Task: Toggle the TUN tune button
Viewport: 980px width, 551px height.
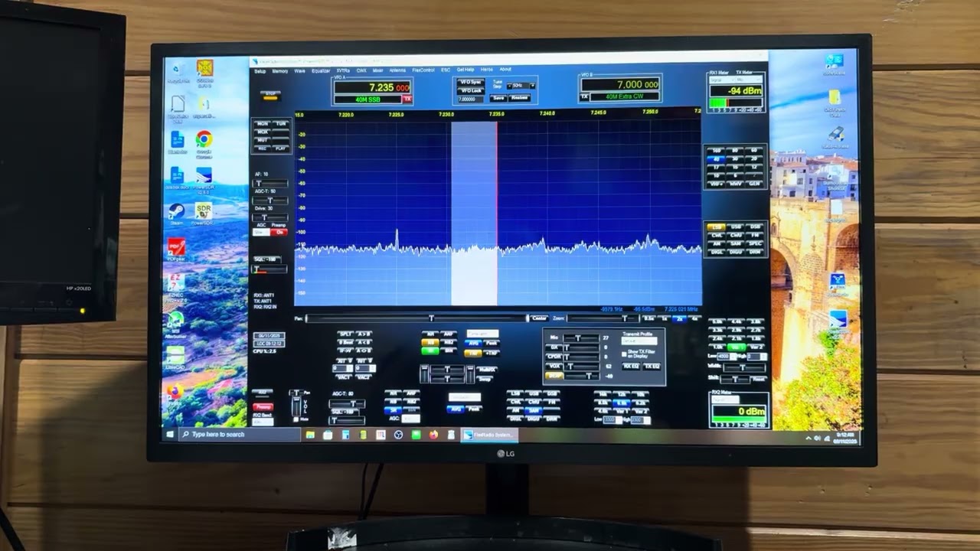Action: [x=281, y=123]
